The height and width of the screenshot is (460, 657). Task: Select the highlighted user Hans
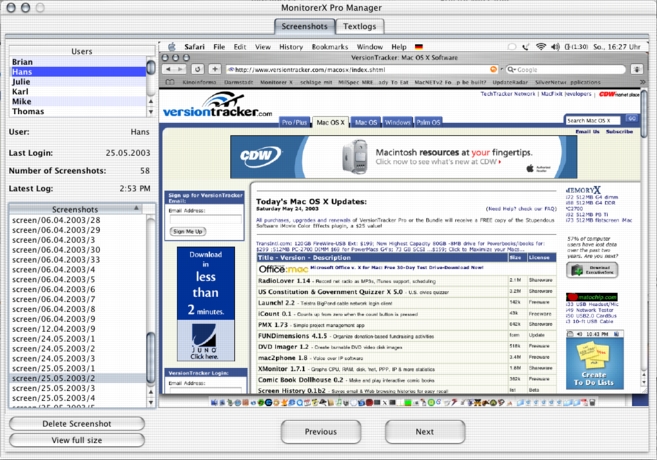pyautogui.click(x=78, y=72)
